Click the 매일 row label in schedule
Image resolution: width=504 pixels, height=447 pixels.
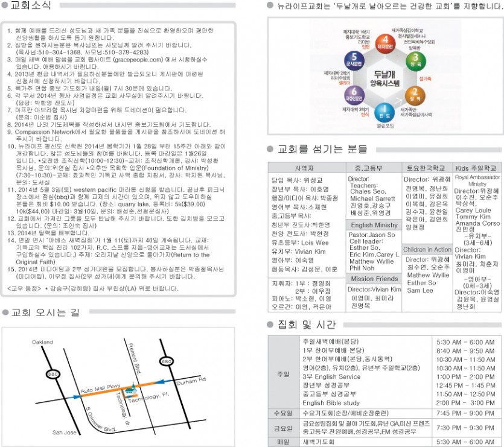pos(283,442)
